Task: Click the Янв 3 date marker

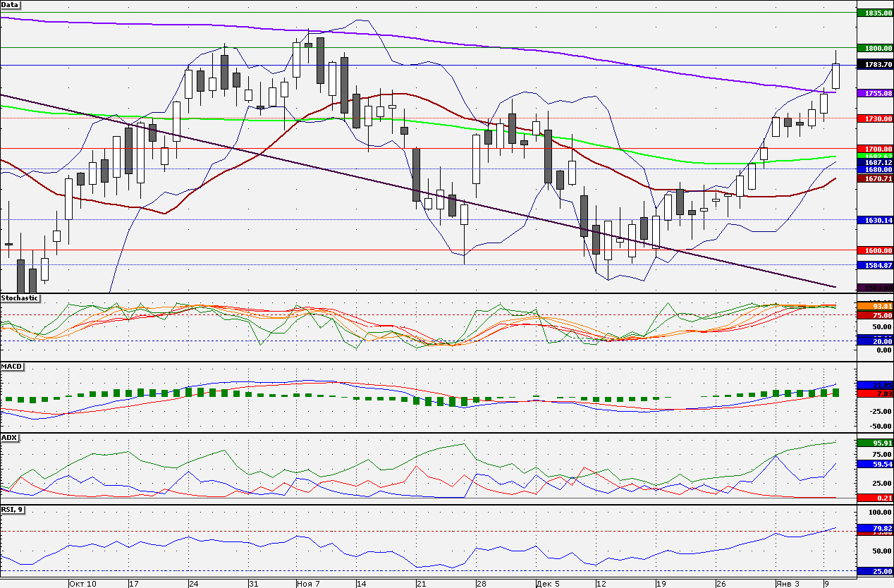Action: [788, 584]
